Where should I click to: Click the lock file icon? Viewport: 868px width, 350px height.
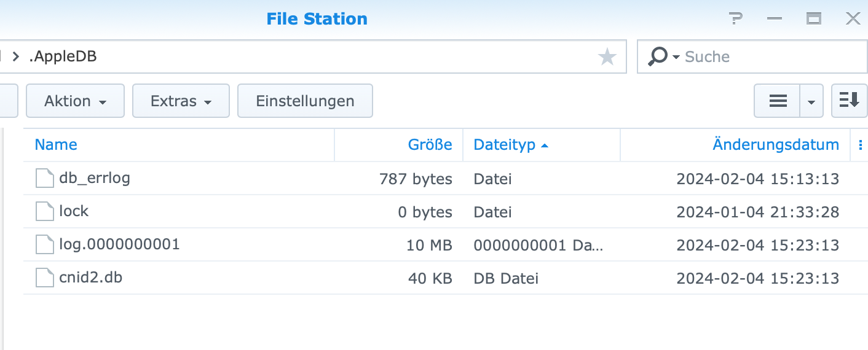[x=45, y=212]
